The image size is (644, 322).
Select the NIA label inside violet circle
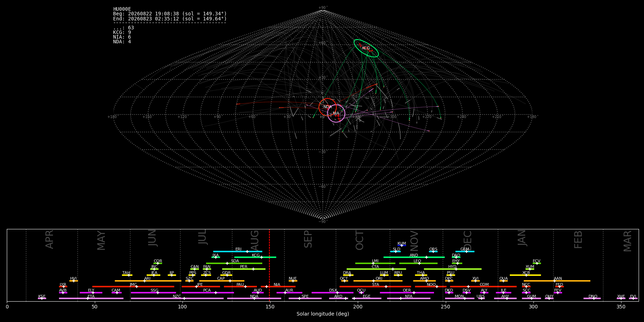pos(336,113)
